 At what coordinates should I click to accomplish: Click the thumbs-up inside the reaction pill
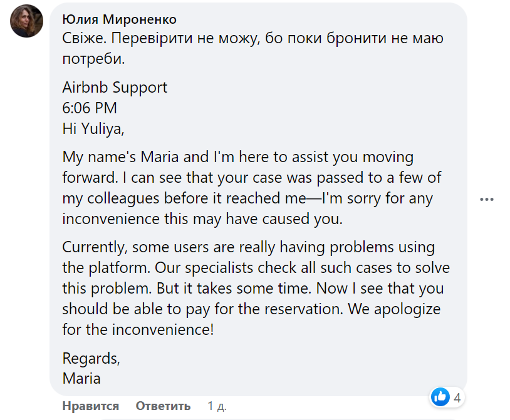pyautogui.click(x=440, y=397)
